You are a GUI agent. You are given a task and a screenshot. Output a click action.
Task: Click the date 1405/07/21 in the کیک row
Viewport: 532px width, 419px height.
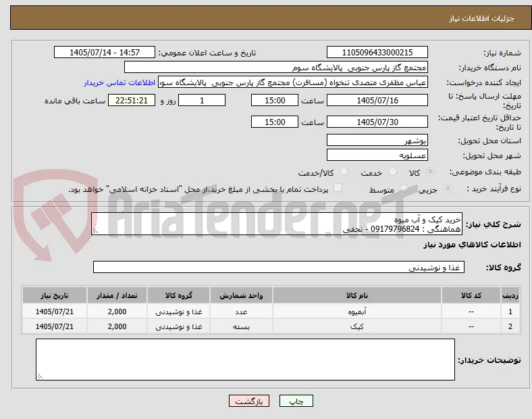[55, 326]
